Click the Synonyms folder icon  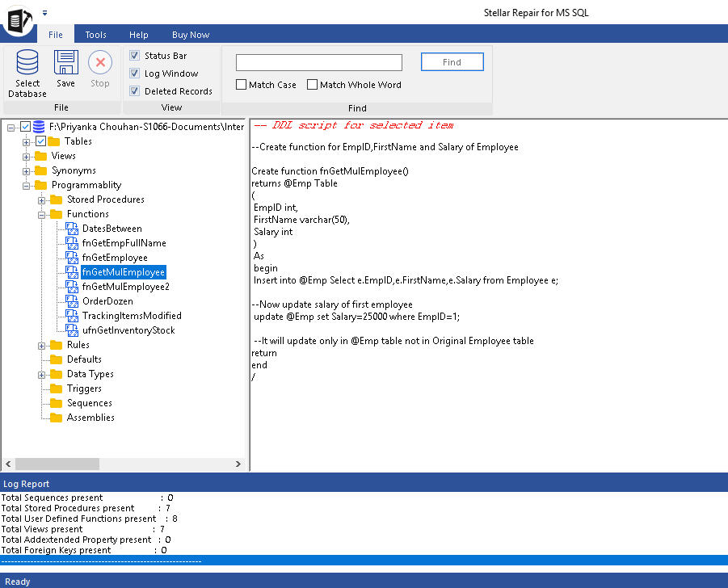tap(41, 170)
